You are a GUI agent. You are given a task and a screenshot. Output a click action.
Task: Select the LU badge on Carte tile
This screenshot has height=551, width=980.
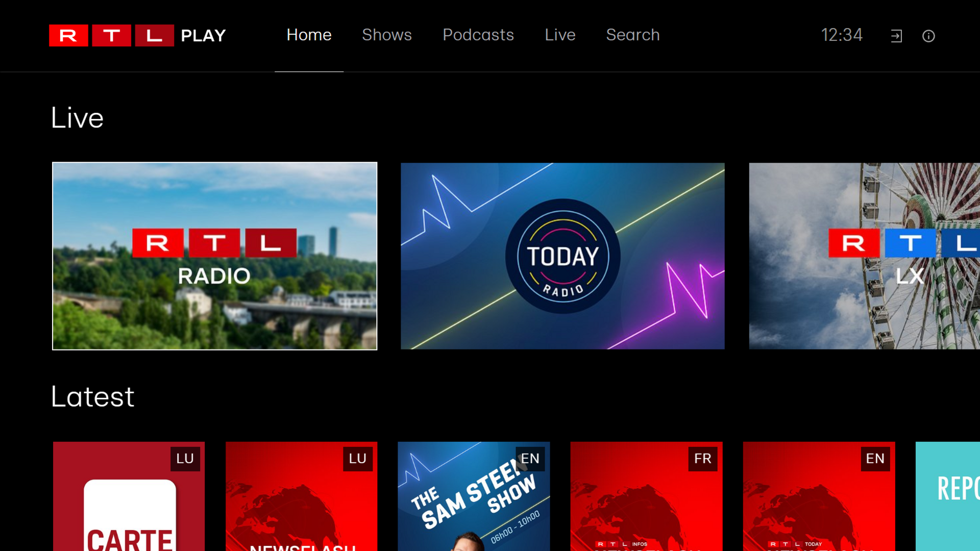point(185,459)
